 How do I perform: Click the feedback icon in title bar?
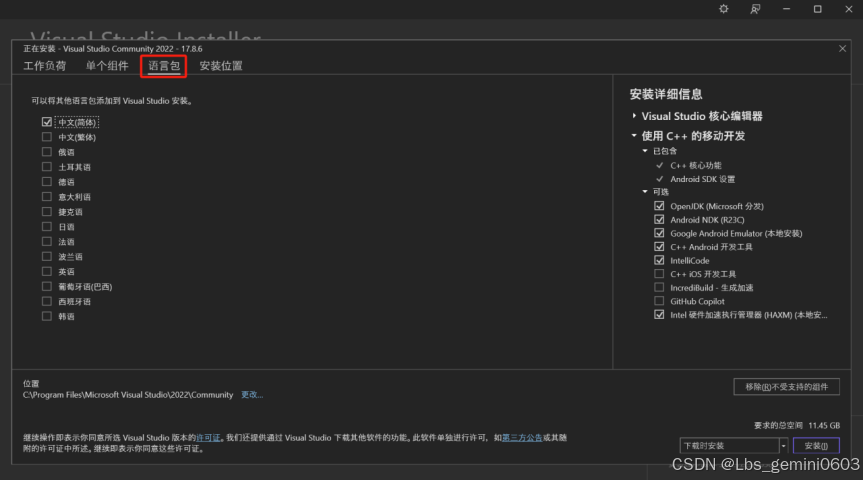coord(755,9)
